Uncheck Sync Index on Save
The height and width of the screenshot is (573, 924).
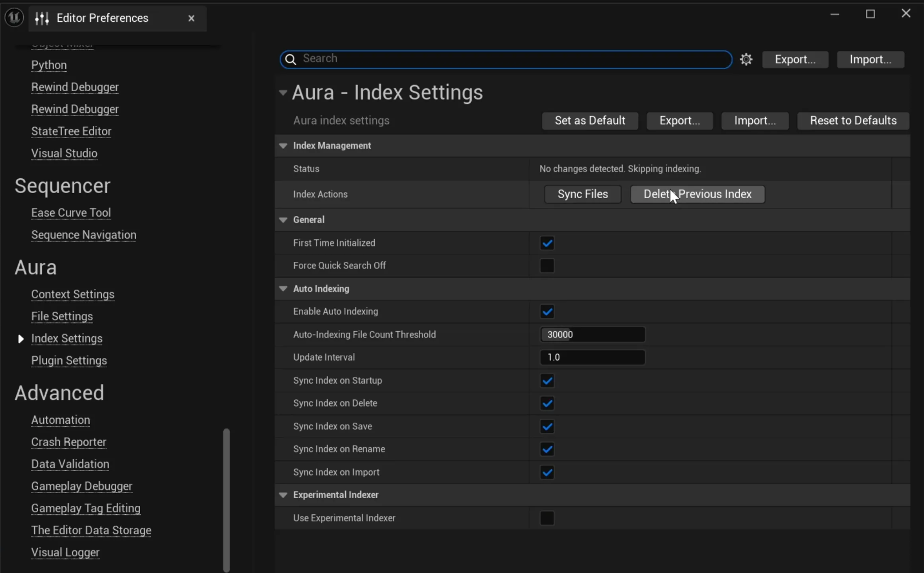(x=547, y=427)
